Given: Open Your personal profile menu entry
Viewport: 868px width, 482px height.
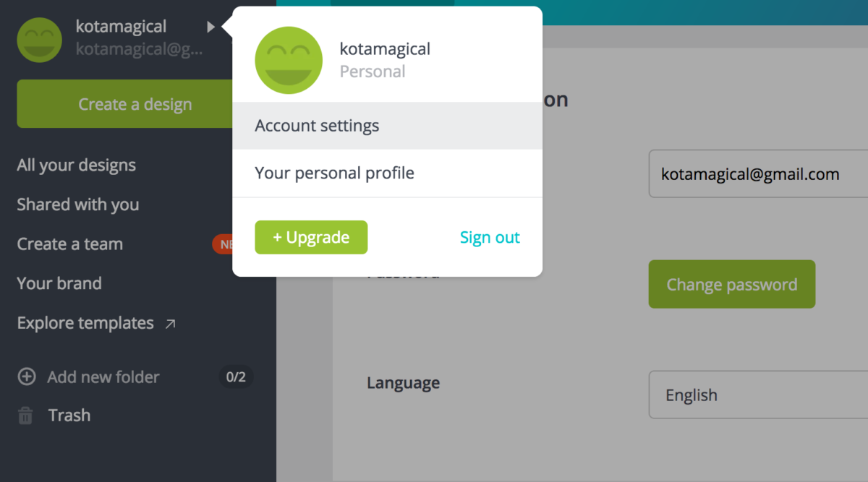Looking at the screenshot, I should click(x=387, y=173).
